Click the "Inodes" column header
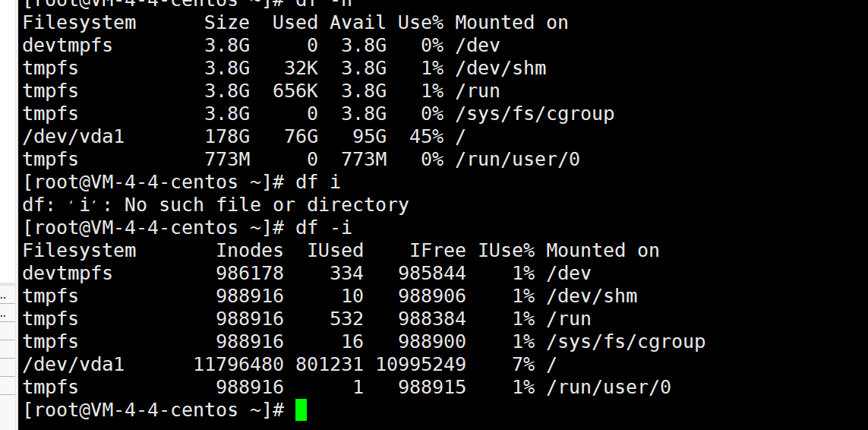Image resolution: width=868 pixels, height=430 pixels. tap(250, 251)
